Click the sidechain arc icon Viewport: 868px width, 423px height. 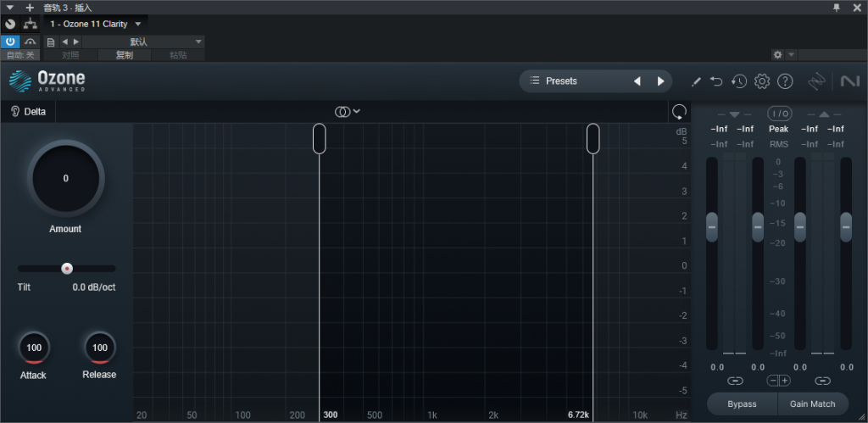point(30,42)
